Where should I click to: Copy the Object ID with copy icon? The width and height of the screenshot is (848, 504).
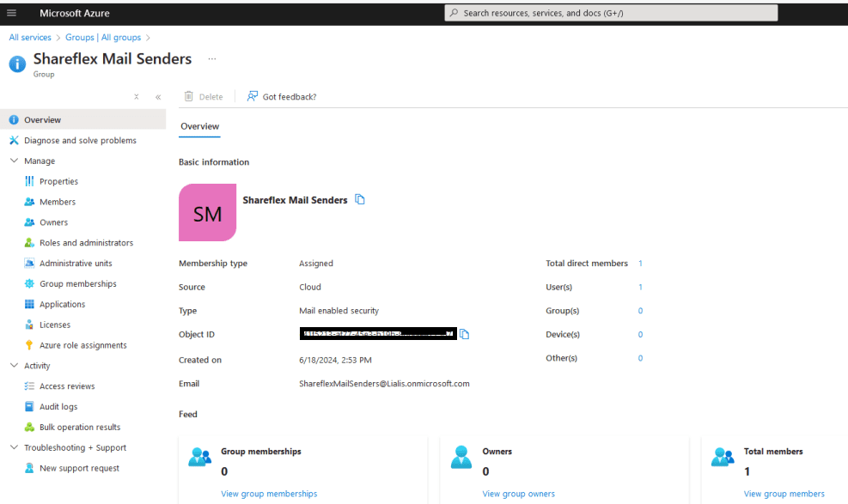click(x=465, y=334)
